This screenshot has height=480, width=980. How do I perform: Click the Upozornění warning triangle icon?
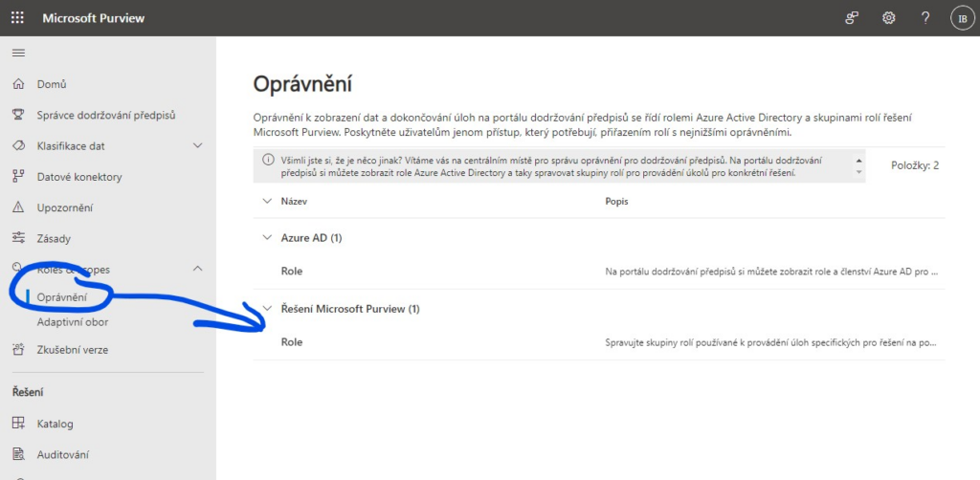(19, 207)
